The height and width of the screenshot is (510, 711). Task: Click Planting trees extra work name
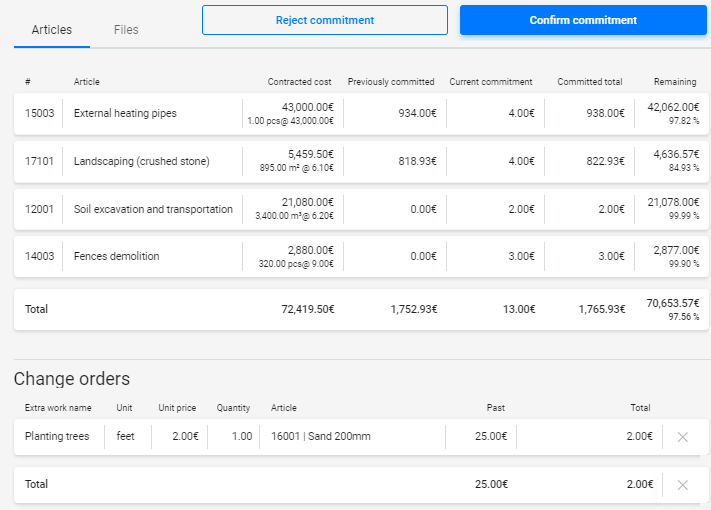57,437
